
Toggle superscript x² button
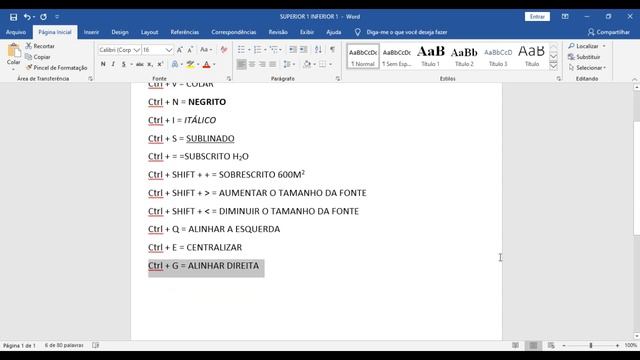point(160,64)
